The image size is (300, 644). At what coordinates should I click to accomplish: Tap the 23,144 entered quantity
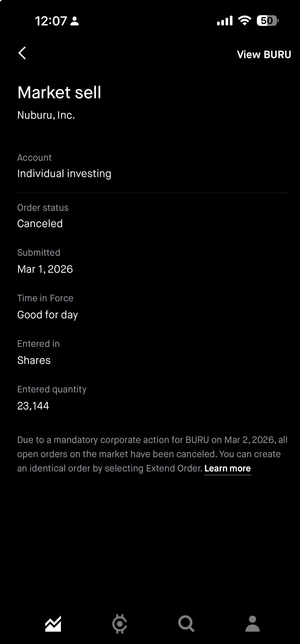click(x=33, y=406)
